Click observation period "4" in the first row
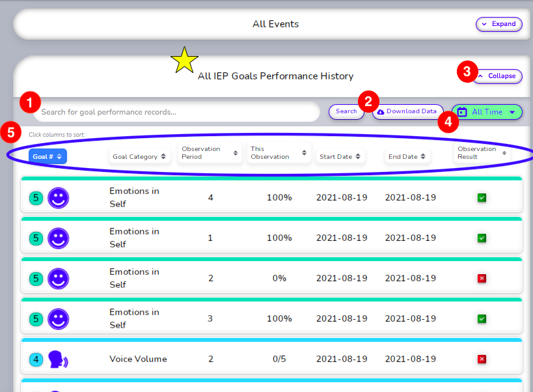 [x=210, y=197]
